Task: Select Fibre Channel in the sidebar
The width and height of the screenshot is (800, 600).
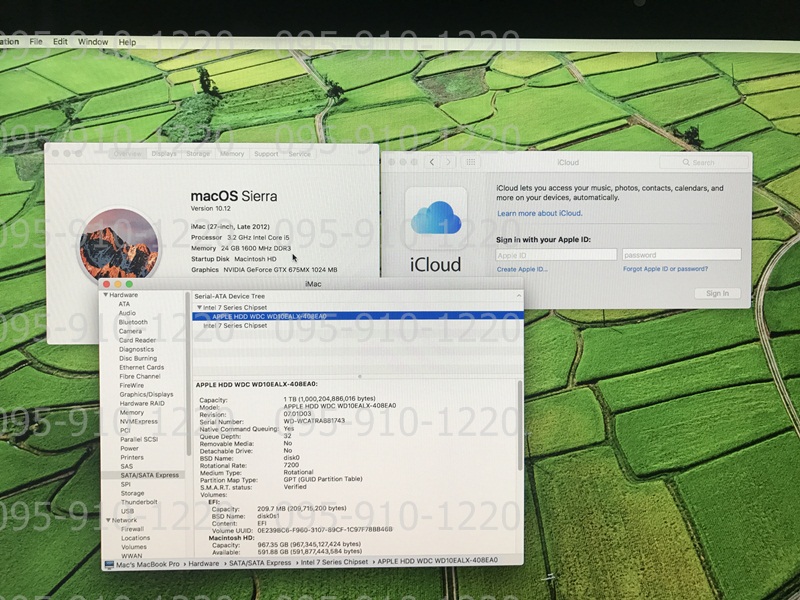Action: pos(140,377)
